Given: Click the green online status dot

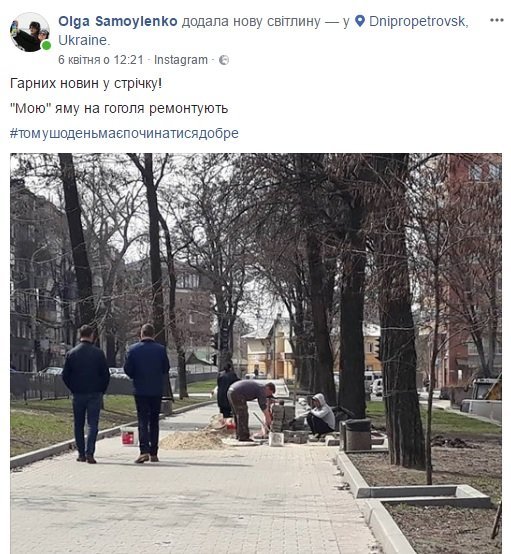Looking at the screenshot, I should pos(46,45).
